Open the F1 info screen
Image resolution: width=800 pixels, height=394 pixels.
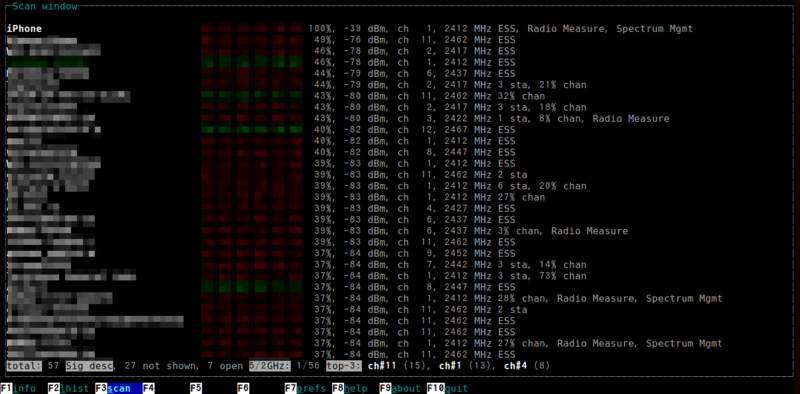[x=19, y=388]
